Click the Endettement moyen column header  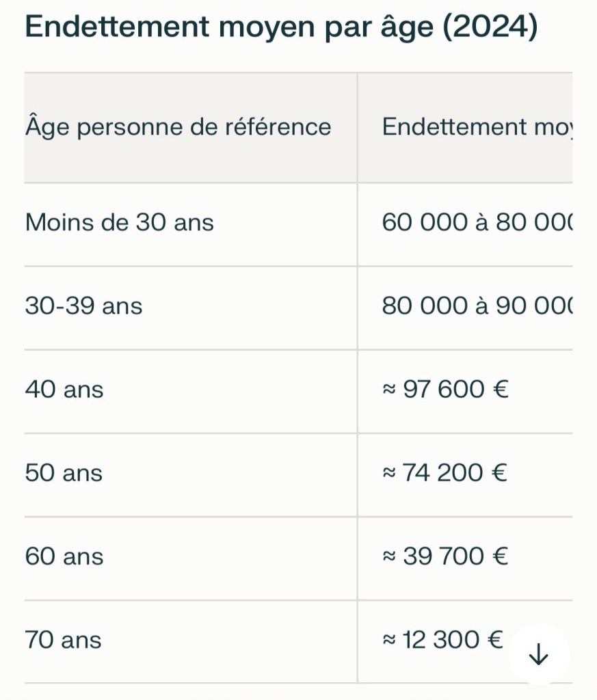click(477, 127)
